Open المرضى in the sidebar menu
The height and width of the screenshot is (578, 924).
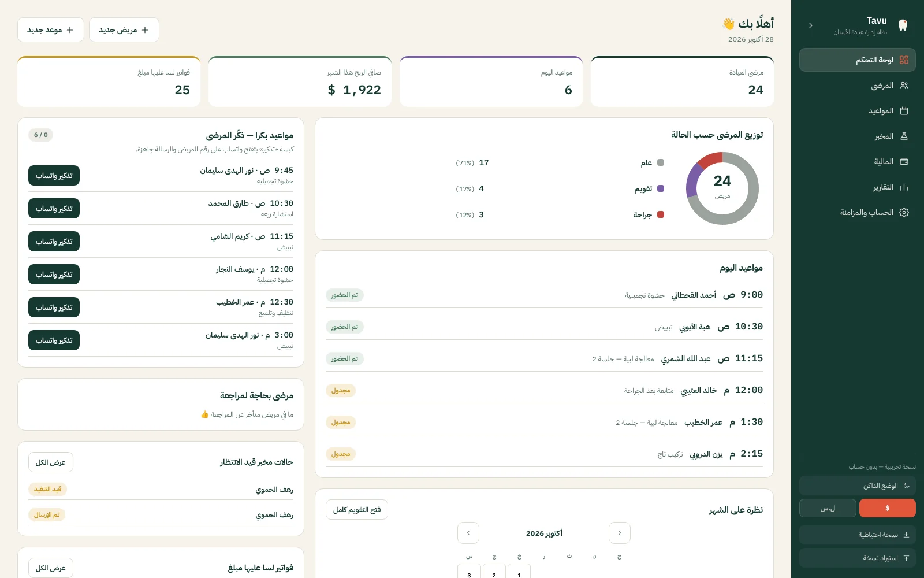click(x=858, y=86)
